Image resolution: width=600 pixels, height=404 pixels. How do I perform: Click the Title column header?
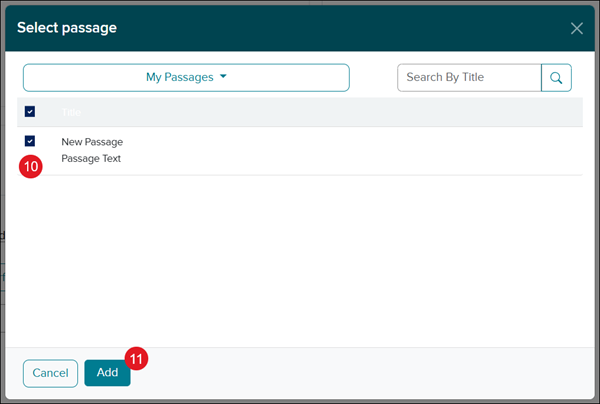71,112
